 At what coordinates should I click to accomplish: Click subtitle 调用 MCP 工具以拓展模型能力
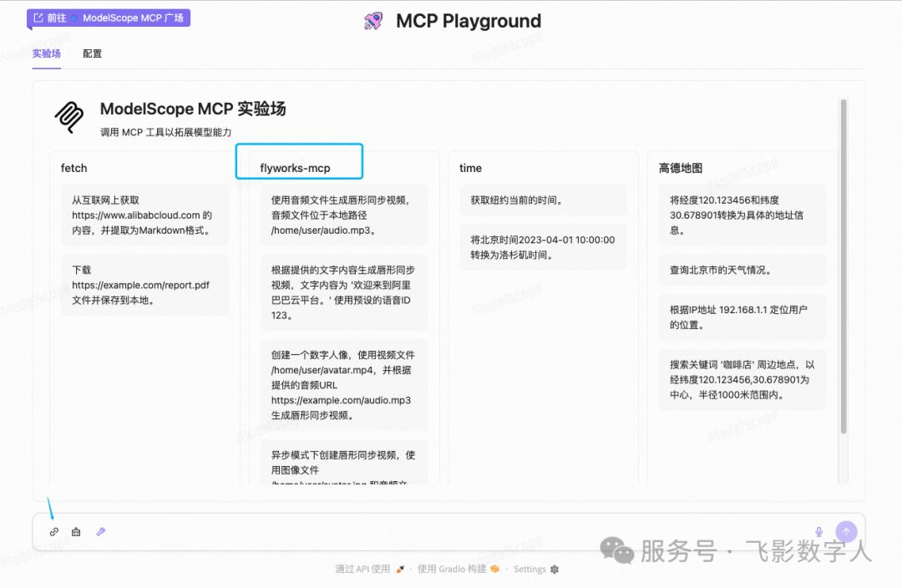pyautogui.click(x=165, y=132)
